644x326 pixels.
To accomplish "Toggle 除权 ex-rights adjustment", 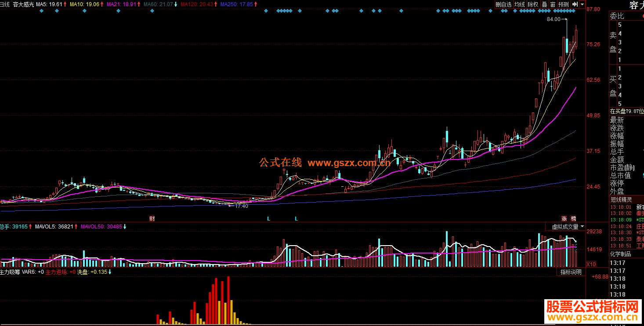I will (x=533, y=4).
